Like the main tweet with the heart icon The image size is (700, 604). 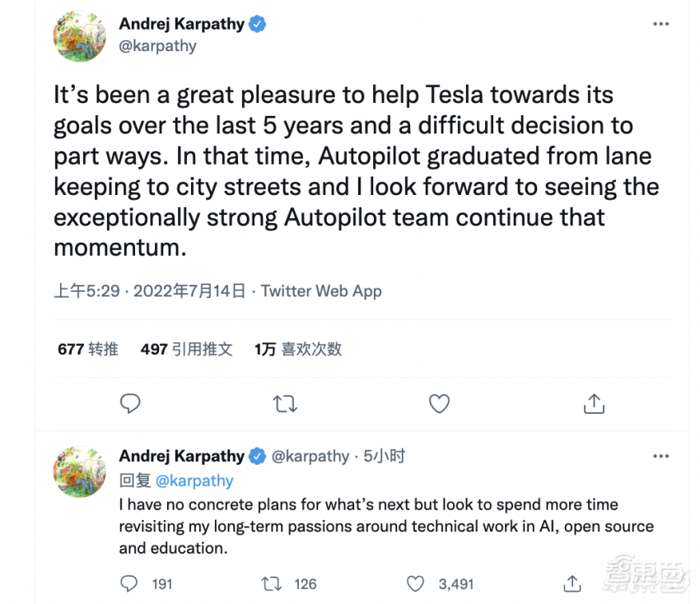[440, 404]
